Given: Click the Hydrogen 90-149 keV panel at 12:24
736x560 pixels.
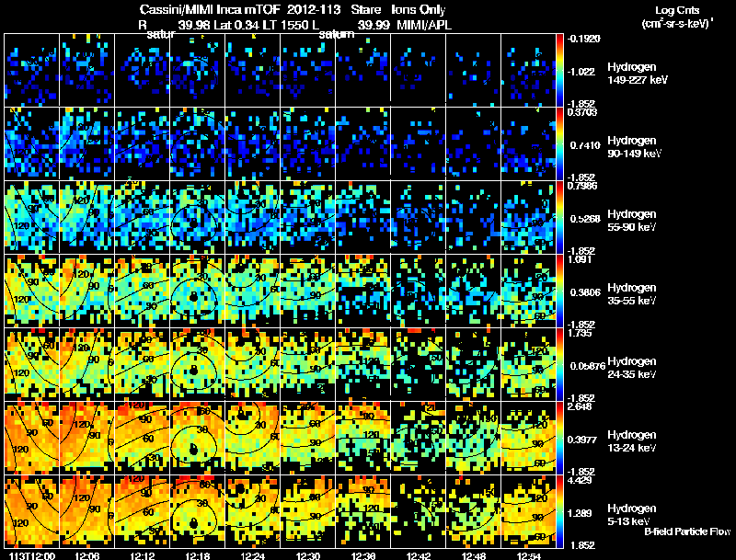Looking at the screenshot, I should (252, 143).
